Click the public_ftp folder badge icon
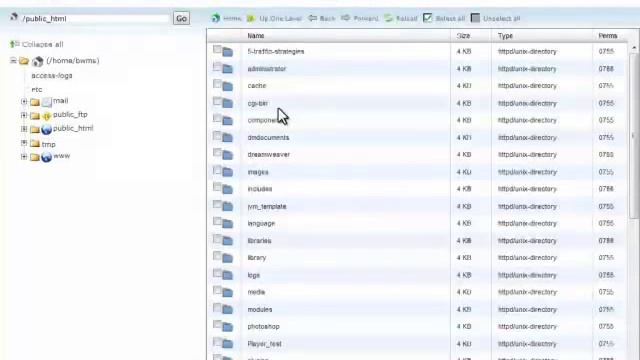This screenshot has height=360, width=640. pos(46,116)
